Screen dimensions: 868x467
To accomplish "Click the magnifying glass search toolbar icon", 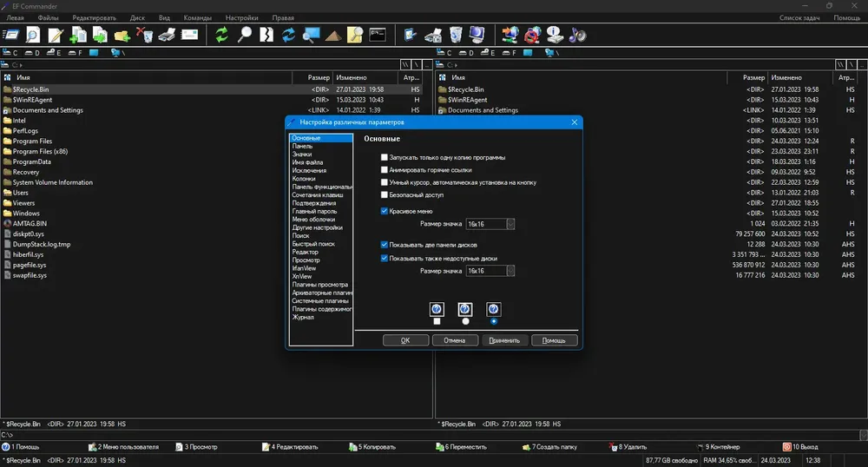I will click(244, 35).
